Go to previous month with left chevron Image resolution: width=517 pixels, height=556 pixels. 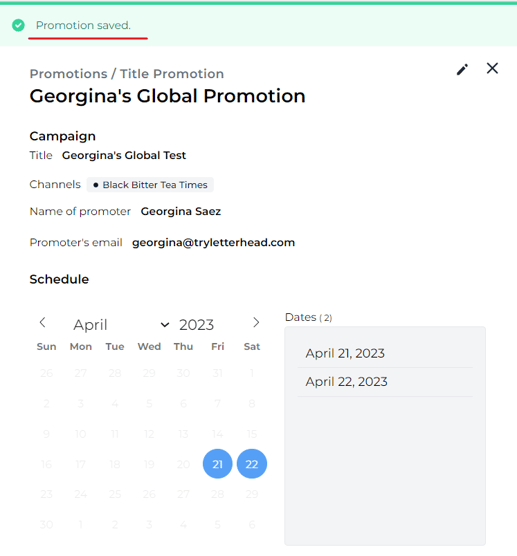tap(43, 322)
